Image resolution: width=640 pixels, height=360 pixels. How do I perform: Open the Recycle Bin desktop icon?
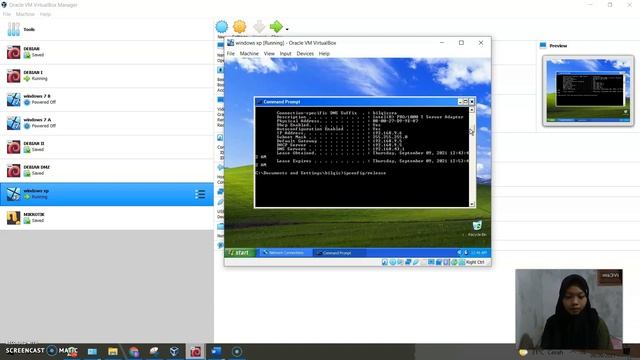pos(477,228)
